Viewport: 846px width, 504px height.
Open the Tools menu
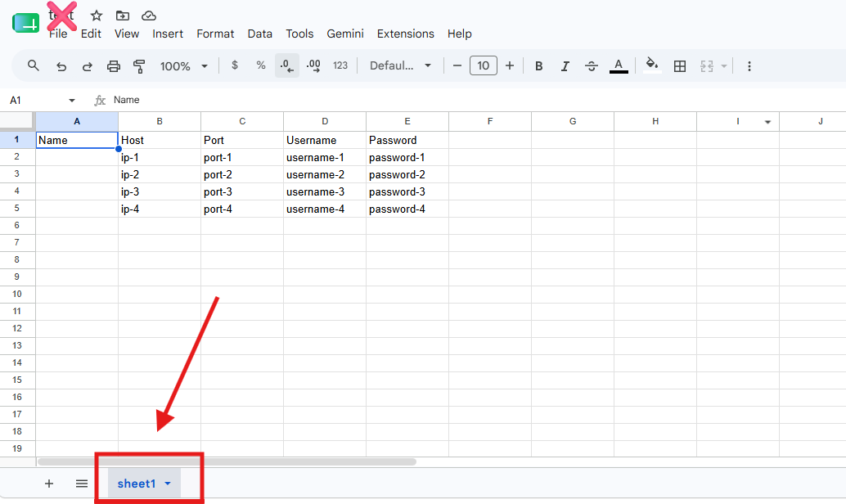click(x=299, y=34)
